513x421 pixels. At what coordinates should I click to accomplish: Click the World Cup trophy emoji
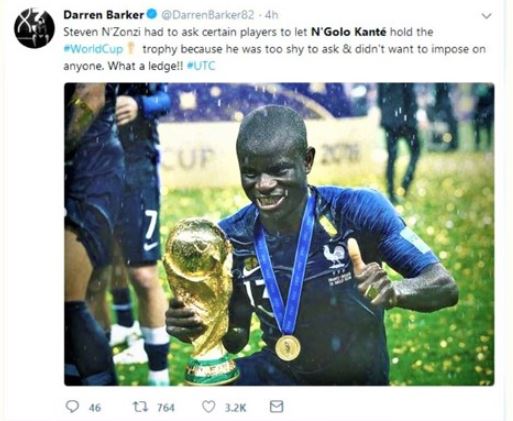tap(131, 49)
